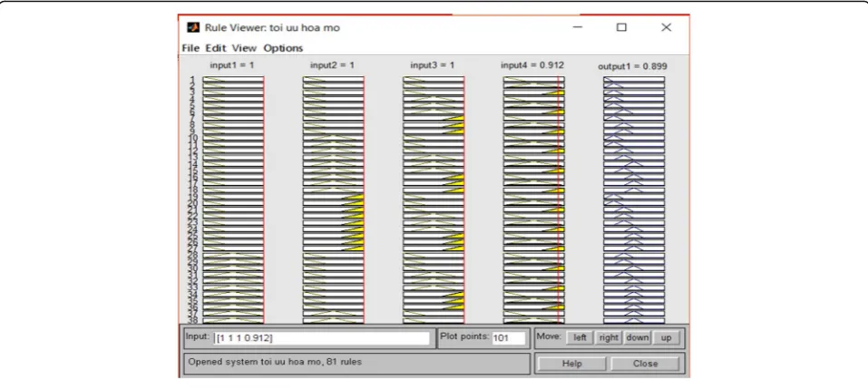The image size is (868, 390).
Task: Close the window with the X button
Action: click(667, 27)
